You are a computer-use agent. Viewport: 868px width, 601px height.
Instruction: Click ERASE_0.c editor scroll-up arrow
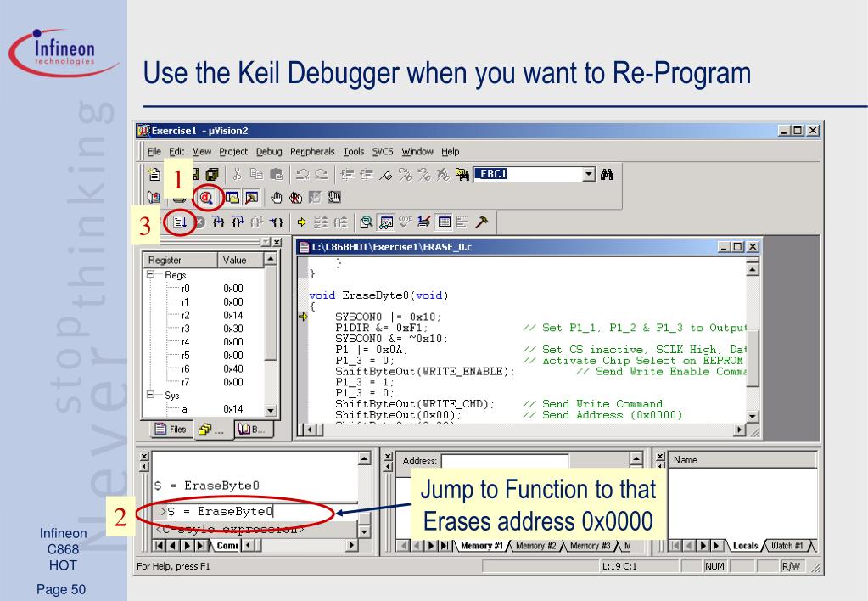752,270
